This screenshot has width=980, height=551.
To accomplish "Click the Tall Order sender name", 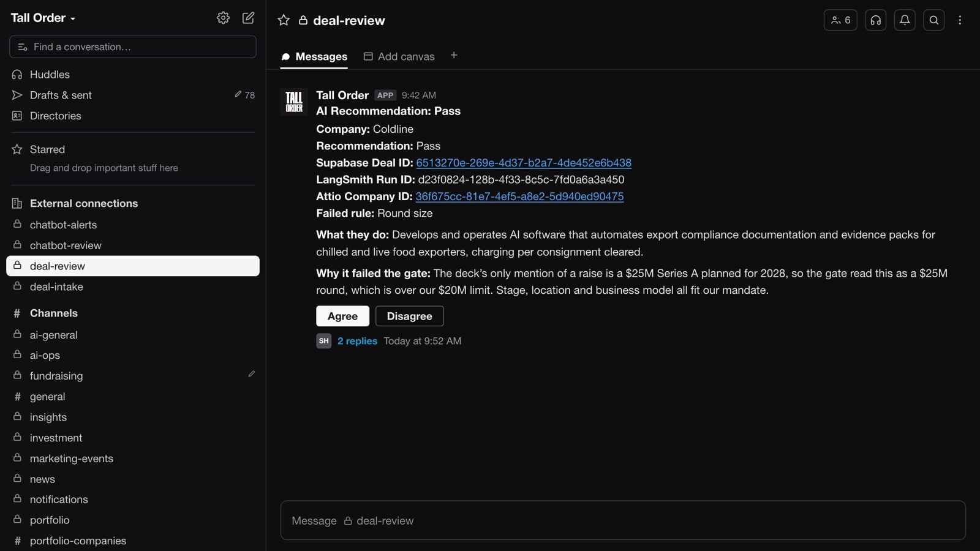I will point(342,95).
